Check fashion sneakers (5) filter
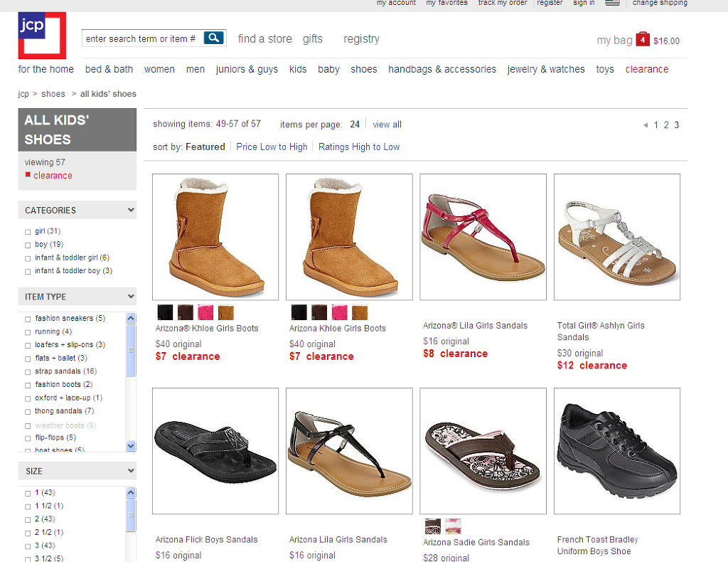The height and width of the screenshot is (562, 728). tap(28, 319)
